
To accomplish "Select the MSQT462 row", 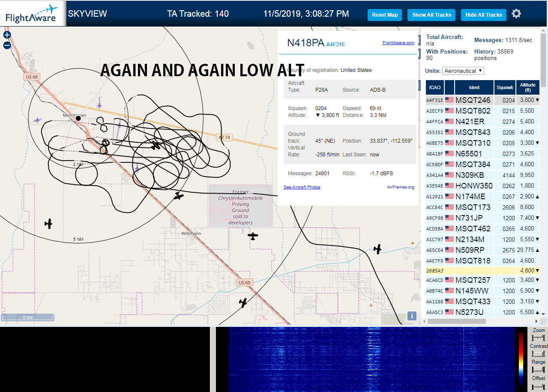I will coord(483,229).
